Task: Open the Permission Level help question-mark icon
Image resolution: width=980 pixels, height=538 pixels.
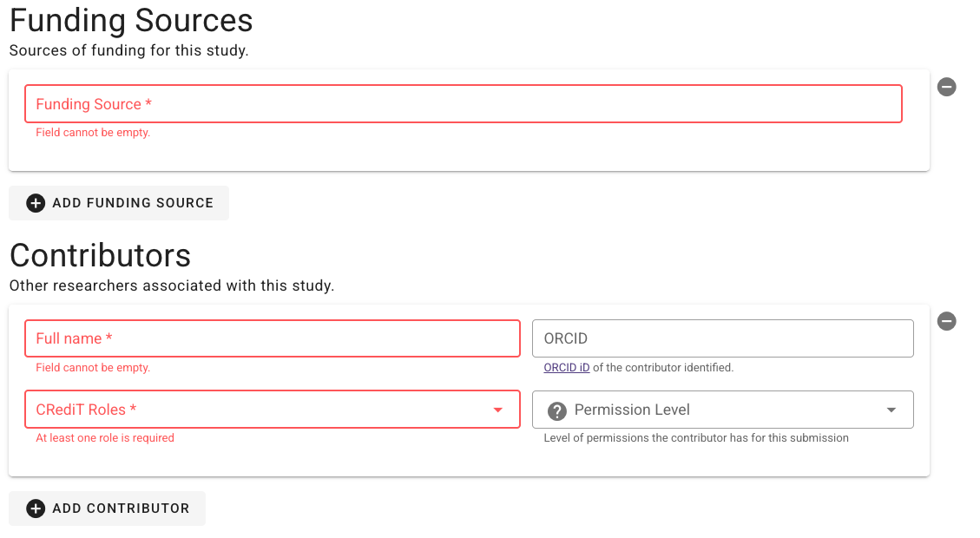Action: click(x=557, y=410)
